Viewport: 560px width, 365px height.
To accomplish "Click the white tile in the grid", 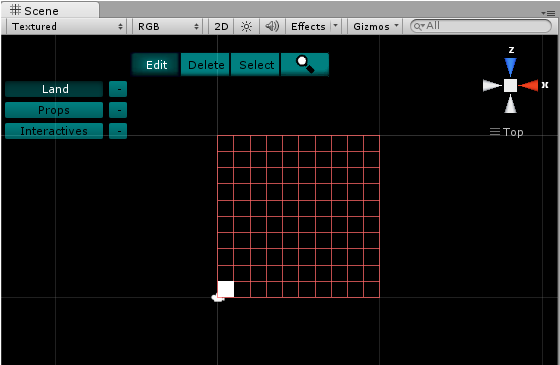I will click(226, 289).
